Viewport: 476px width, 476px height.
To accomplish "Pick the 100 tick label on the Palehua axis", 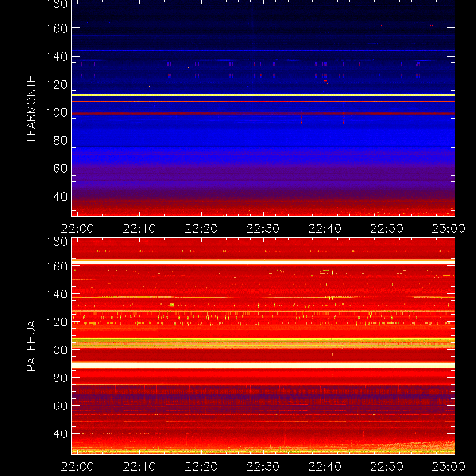I will [x=57, y=350].
